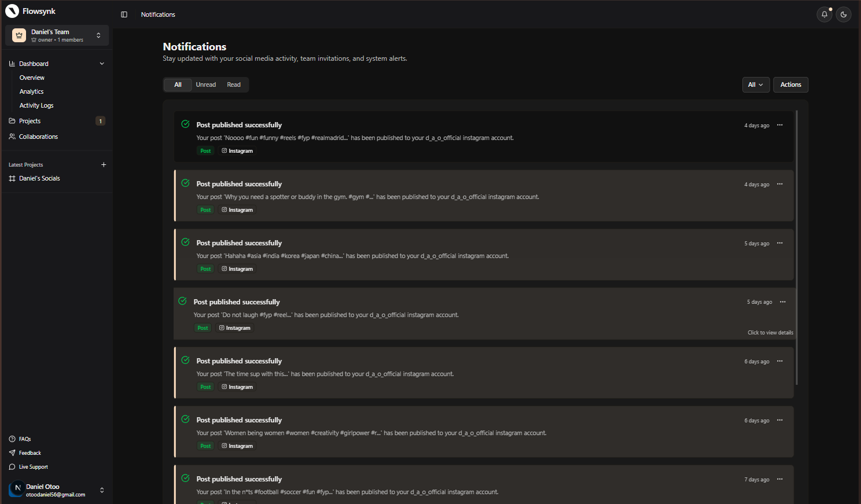Open the notification bell icon
The width and height of the screenshot is (861, 504).
pos(824,14)
